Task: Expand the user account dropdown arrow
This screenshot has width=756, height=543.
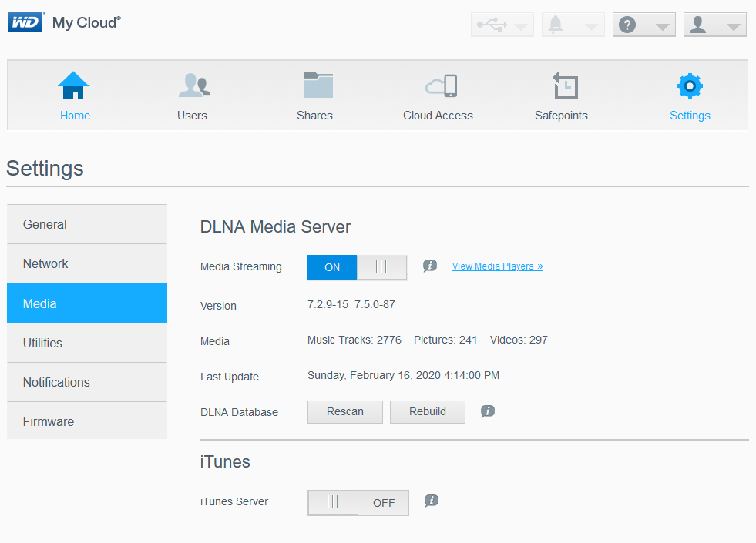Action: (734, 27)
